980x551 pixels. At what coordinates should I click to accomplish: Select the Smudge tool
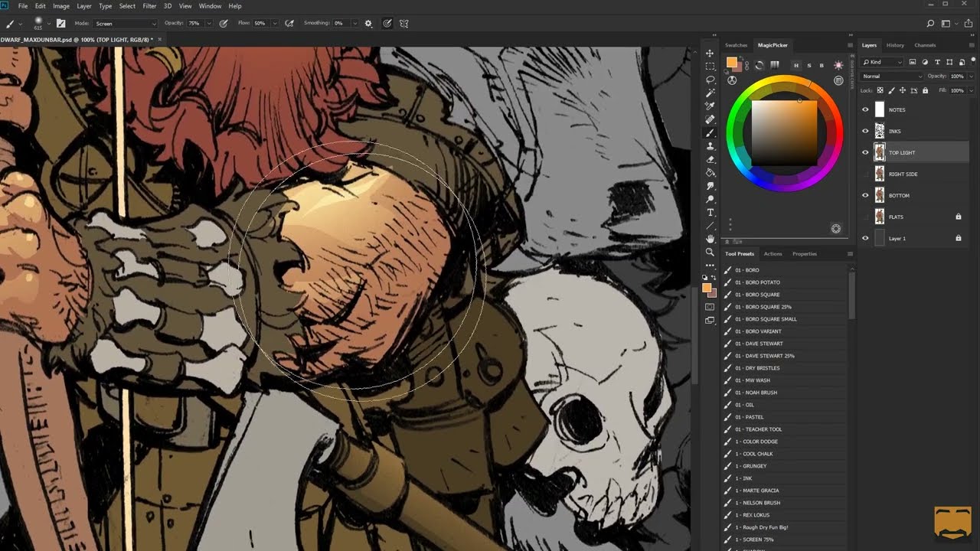(x=710, y=186)
